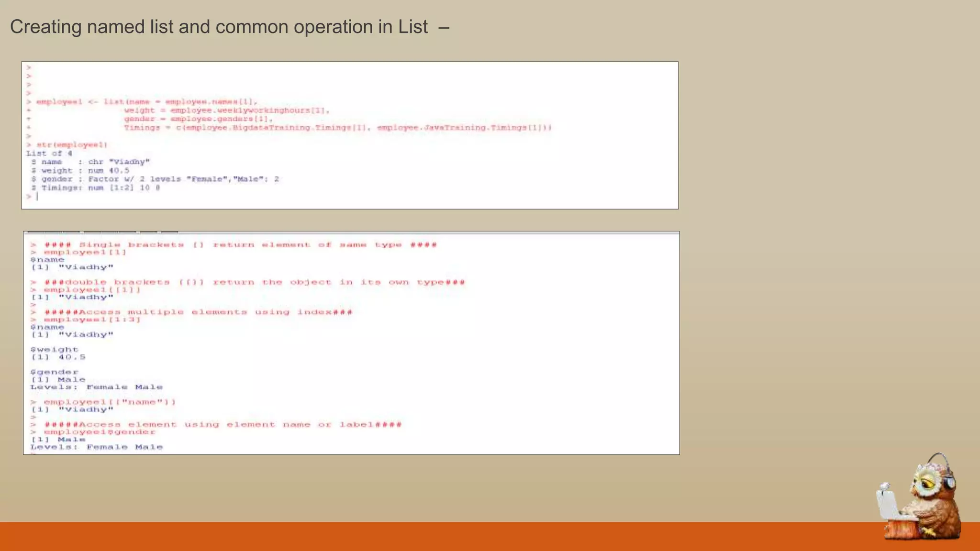
Task: Click the 'Timings = c(employee.BigdataTraining' line
Action: click(x=338, y=128)
